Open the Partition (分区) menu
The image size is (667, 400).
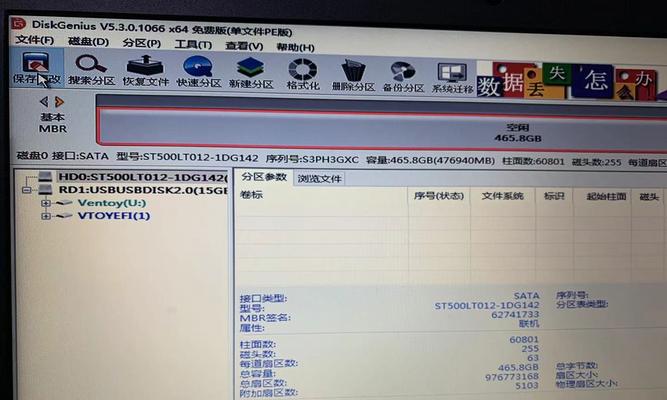click(x=142, y=43)
